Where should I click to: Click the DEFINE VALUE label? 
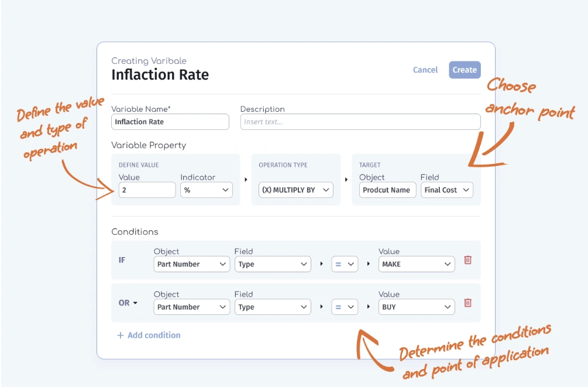139,165
